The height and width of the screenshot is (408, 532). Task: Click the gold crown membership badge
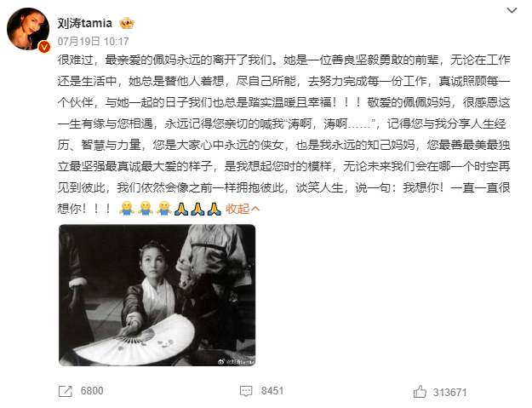coord(127,23)
